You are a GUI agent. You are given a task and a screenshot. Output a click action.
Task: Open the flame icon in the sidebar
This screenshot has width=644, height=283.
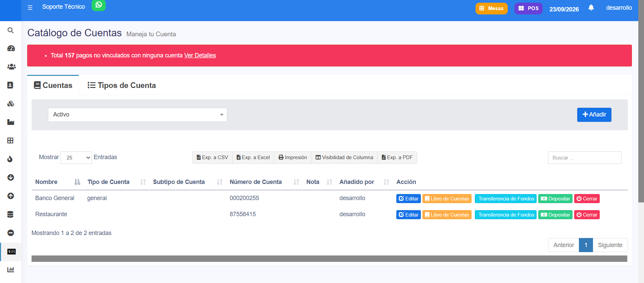coord(11,159)
